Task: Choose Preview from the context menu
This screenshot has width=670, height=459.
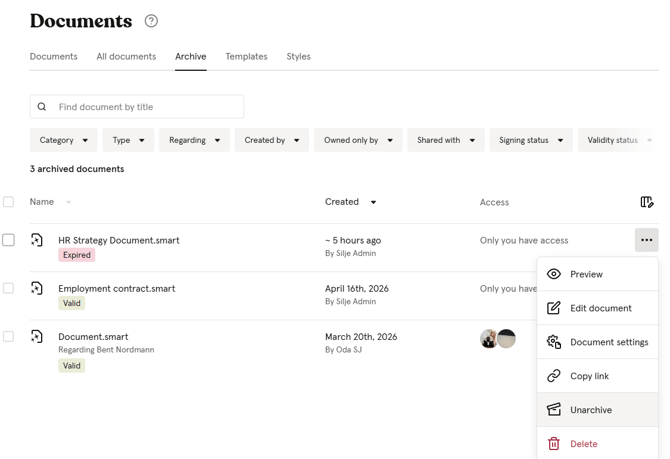Action: (597, 274)
